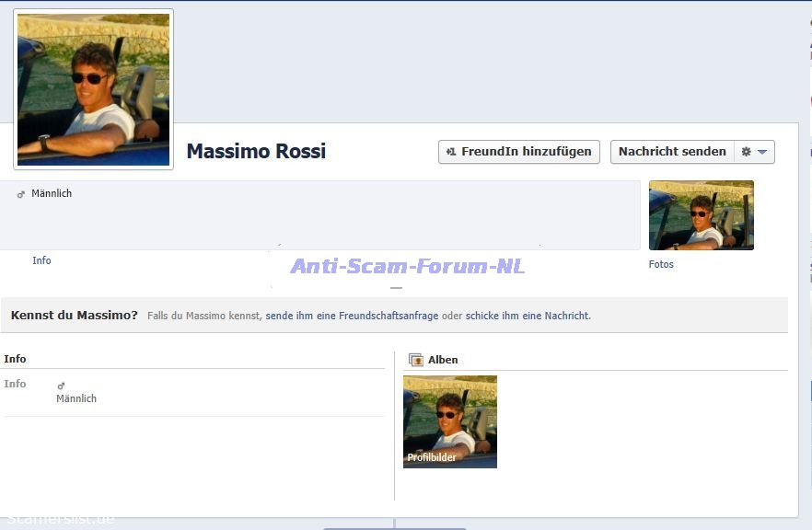Screen dimensions: 812x530
Task: Click the Profilbilder caption on the album
Action: coord(432,457)
